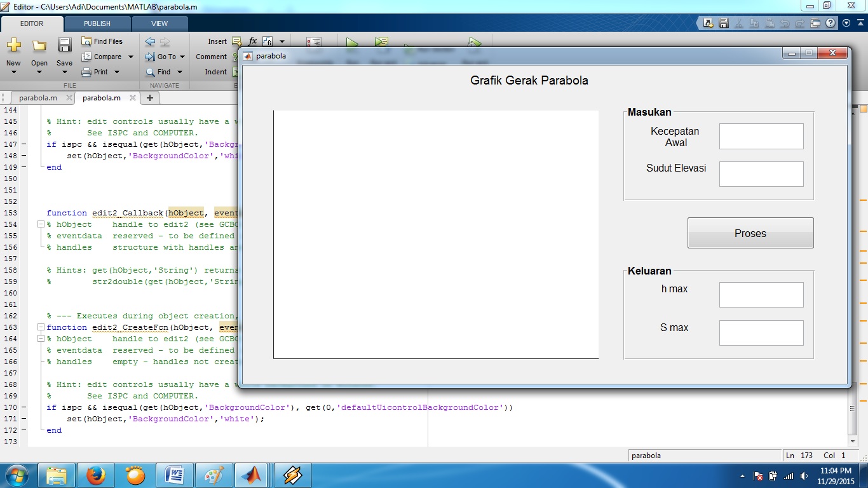Viewport: 868px width, 488px height.
Task: Click the back navigation arrow
Action: (150, 41)
